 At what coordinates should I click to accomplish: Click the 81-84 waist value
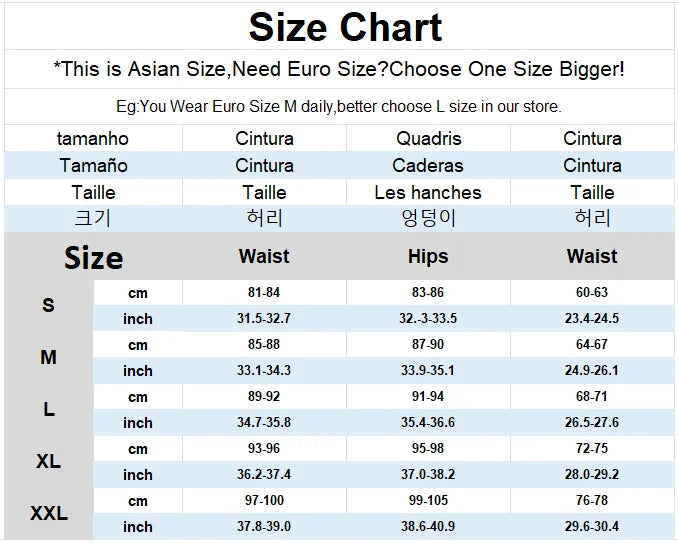tap(264, 293)
